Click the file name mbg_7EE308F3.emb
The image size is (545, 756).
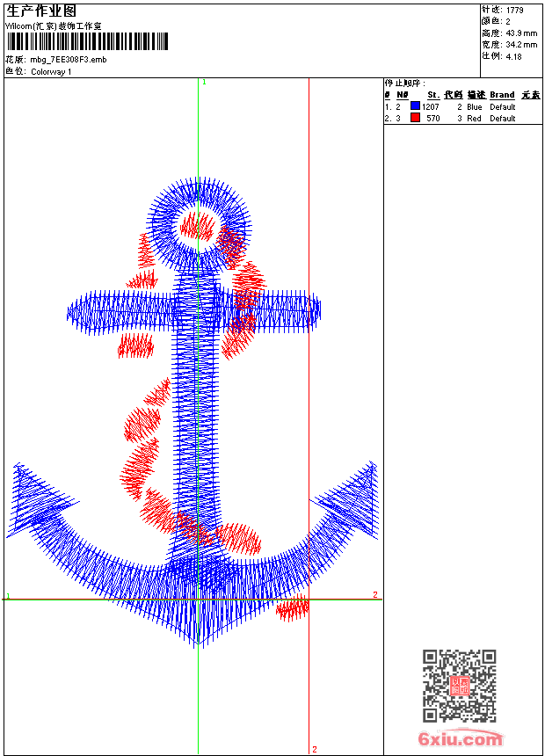coord(68,60)
